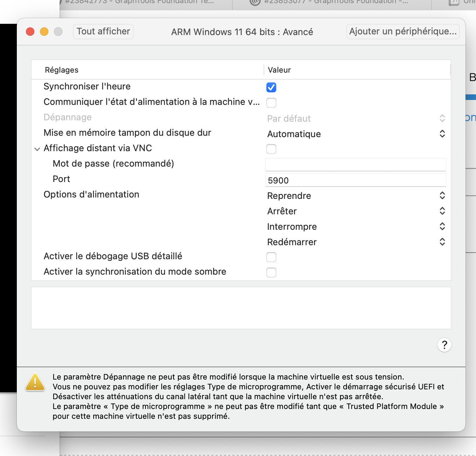Click the Réglages column header
Screen dimensions: 476x456
[x=62, y=70]
